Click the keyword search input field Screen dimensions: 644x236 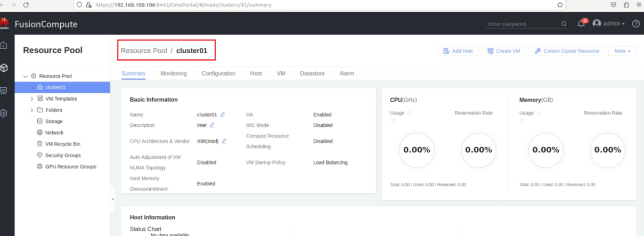tap(522, 24)
